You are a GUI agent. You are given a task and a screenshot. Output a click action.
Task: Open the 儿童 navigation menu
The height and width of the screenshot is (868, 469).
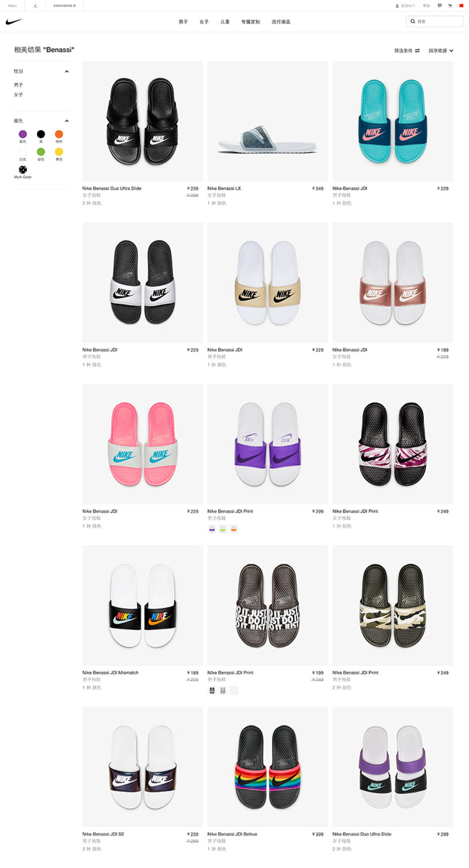(x=224, y=22)
